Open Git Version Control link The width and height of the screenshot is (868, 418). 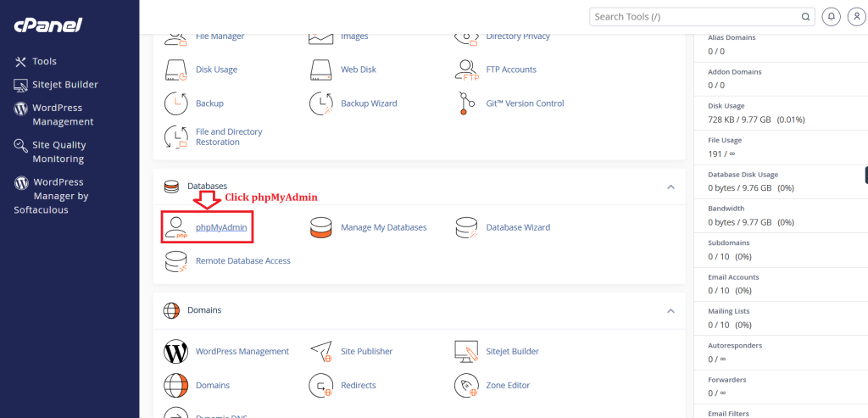click(x=525, y=103)
